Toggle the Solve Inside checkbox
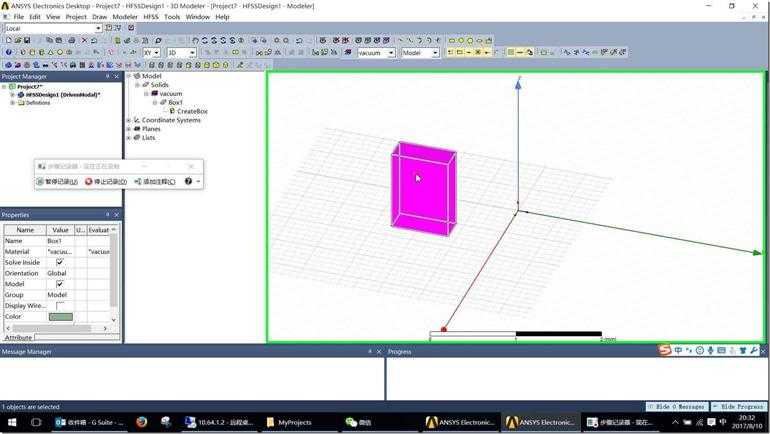This screenshot has height=434, width=770. coord(59,262)
